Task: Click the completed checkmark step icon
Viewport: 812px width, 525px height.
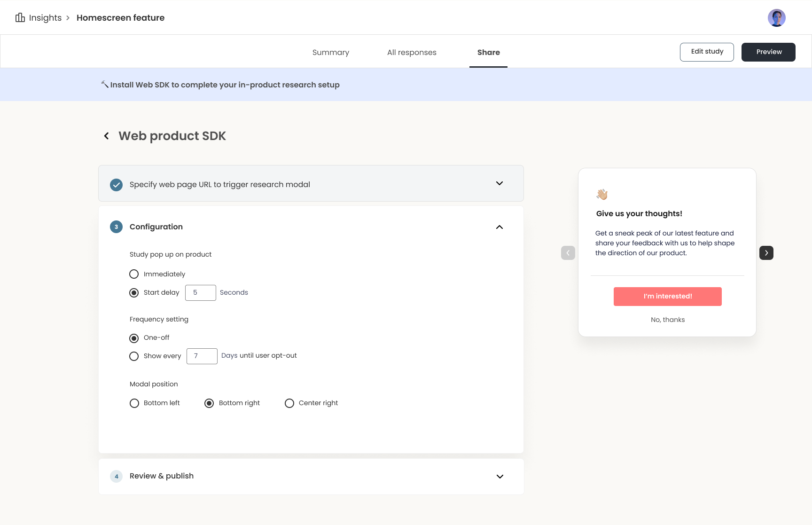Action: click(x=116, y=185)
